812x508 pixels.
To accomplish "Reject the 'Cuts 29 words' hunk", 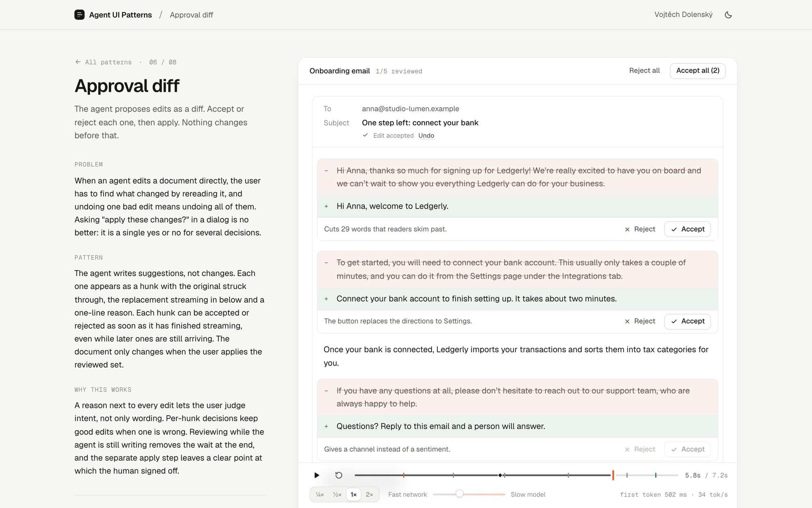I will tap(640, 229).
